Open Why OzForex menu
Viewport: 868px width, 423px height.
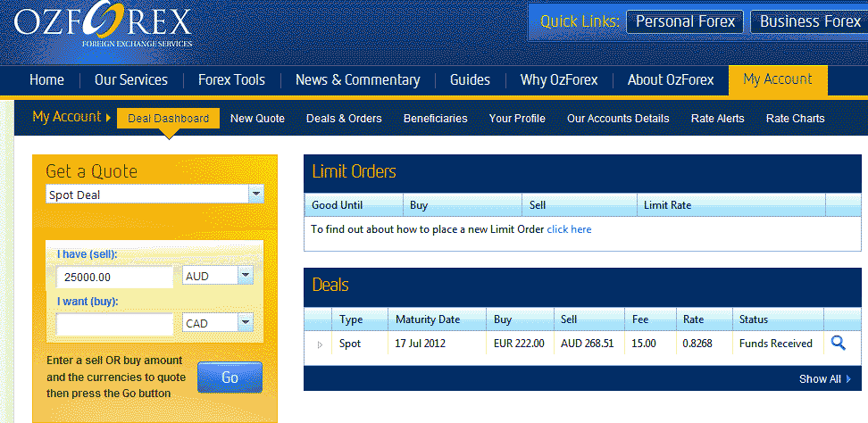coord(559,80)
